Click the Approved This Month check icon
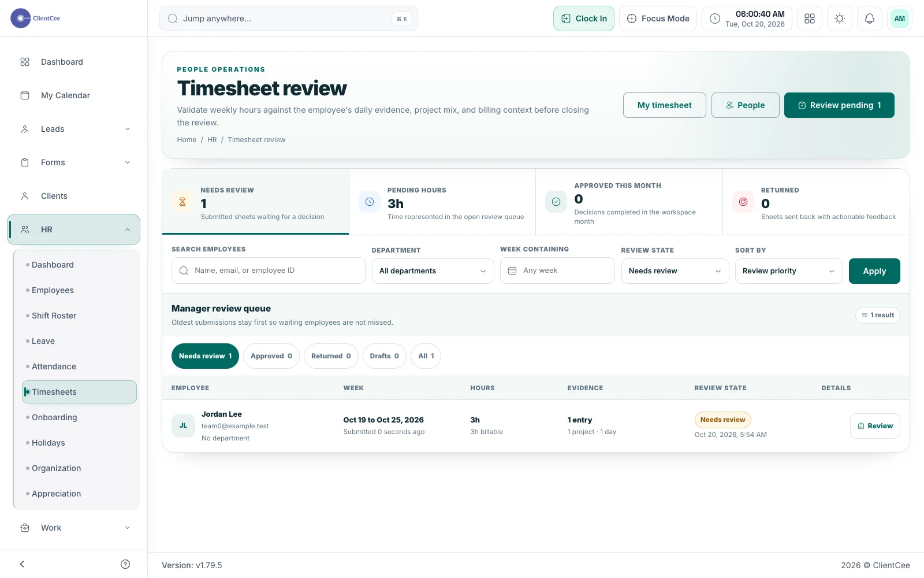The width and height of the screenshot is (924, 578). click(x=556, y=202)
